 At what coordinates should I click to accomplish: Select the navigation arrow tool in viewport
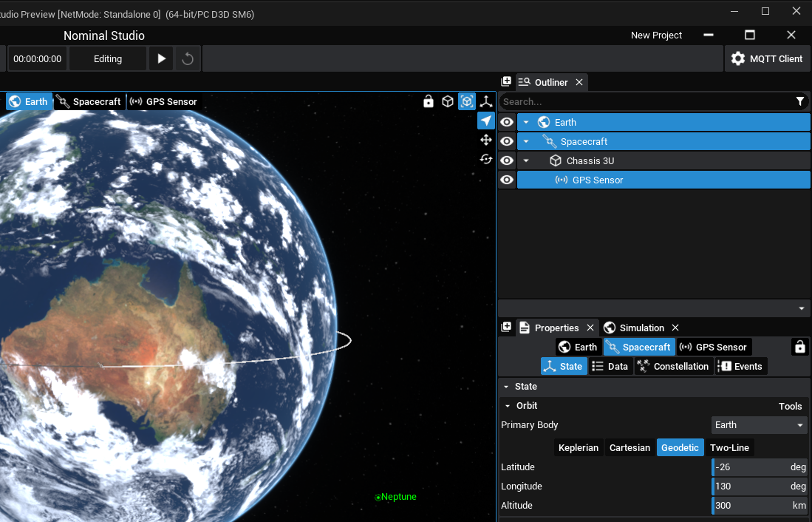[485, 121]
